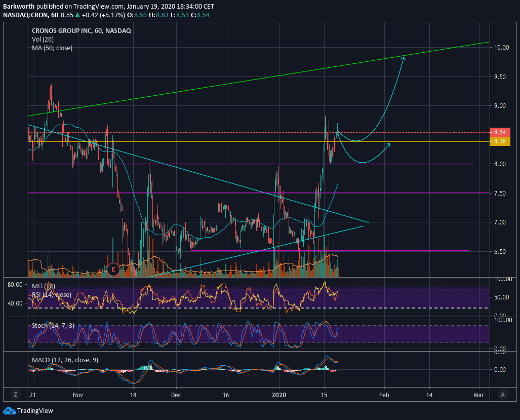Click the 'Dec' time axis label
This screenshot has height=420, width=520.
[176, 395]
